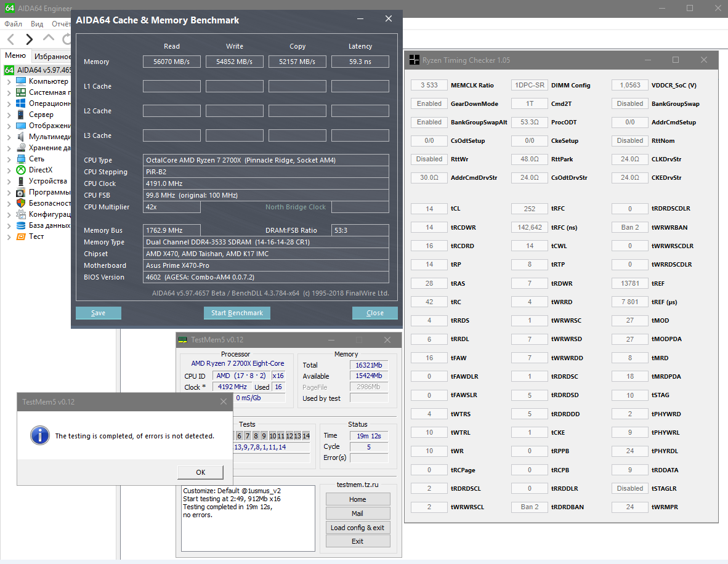Click the Memory Write 54852 MB/s field

tap(235, 62)
